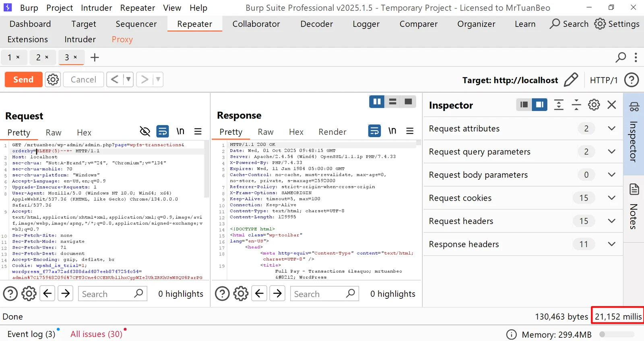Open the Inspector side panel icon
644x341 pixels.
(x=634, y=107)
